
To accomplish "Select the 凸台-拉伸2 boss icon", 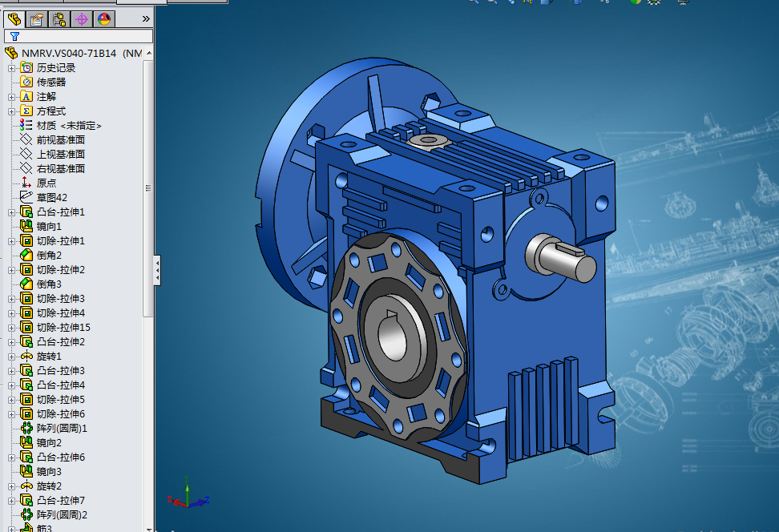I will pyautogui.click(x=26, y=341).
